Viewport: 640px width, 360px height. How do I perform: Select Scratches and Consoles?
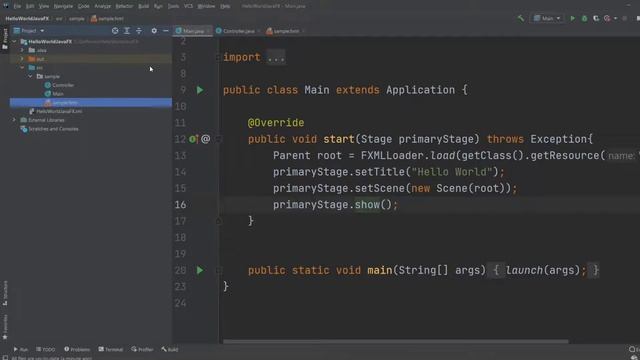tap(53, 129)
